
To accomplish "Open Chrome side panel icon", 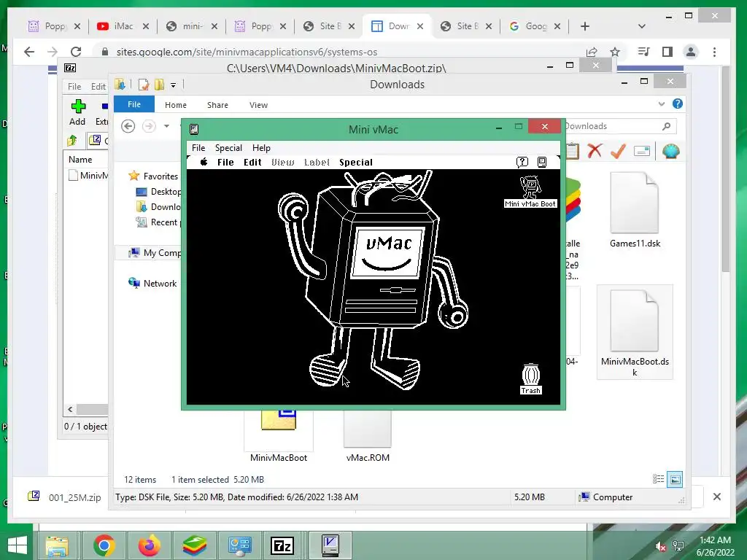I will (667, 52).
